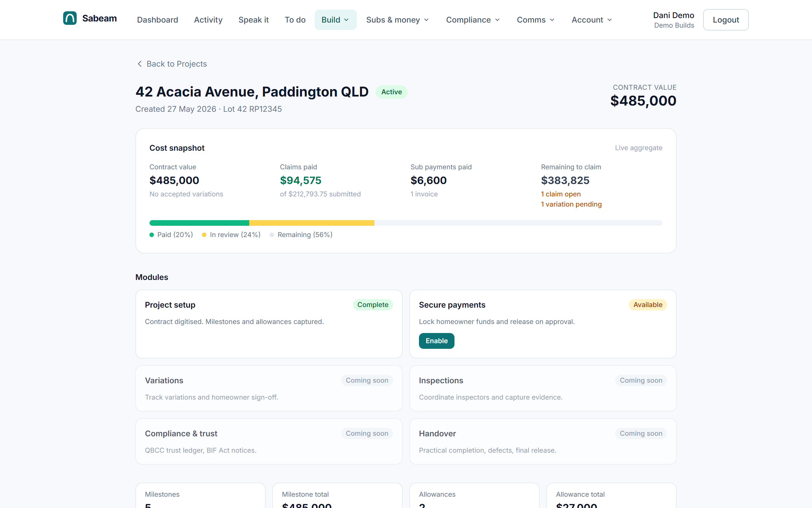The width and height of the screenshot is (812, 508).
Task: Click the '1 variation pending' text
Action: tap(571, 204)
